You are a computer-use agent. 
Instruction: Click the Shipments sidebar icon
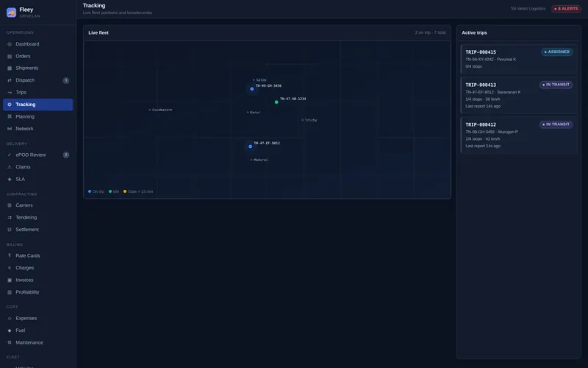pos(10,68)
